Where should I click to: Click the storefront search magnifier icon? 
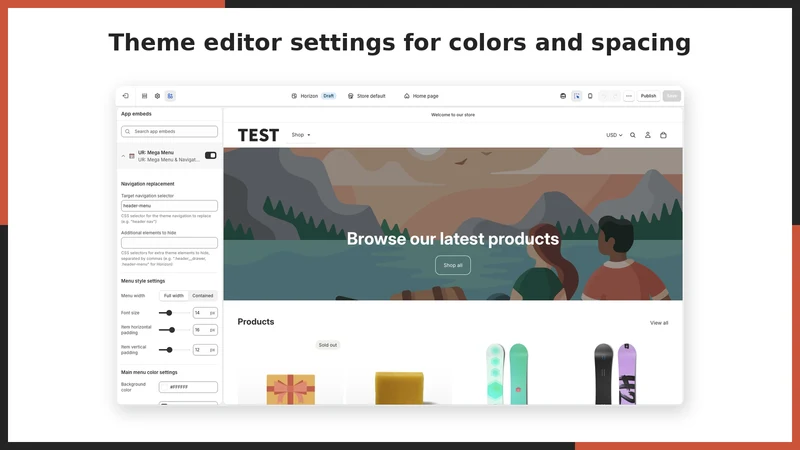633,135
